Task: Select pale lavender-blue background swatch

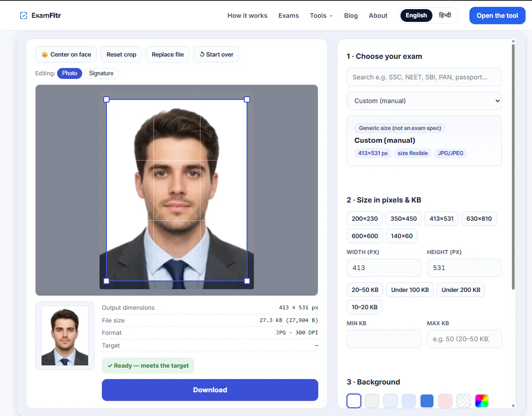Action: coord(409,401)
